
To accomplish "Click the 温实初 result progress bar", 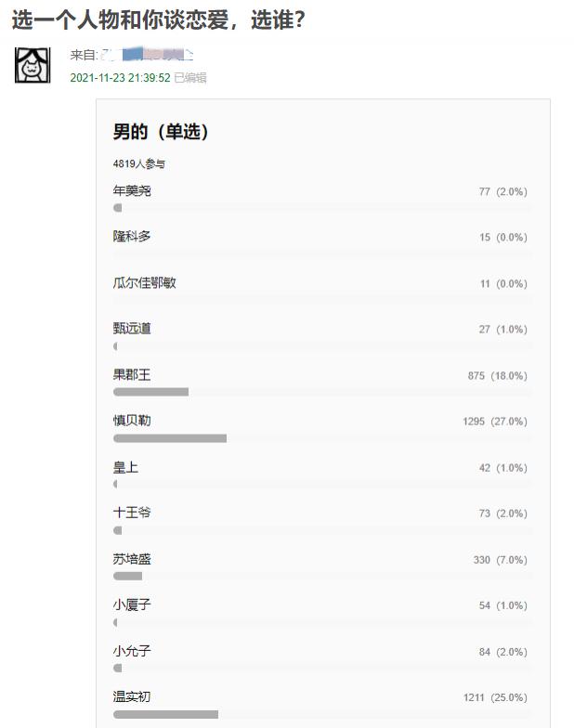I will pos(165,715).
